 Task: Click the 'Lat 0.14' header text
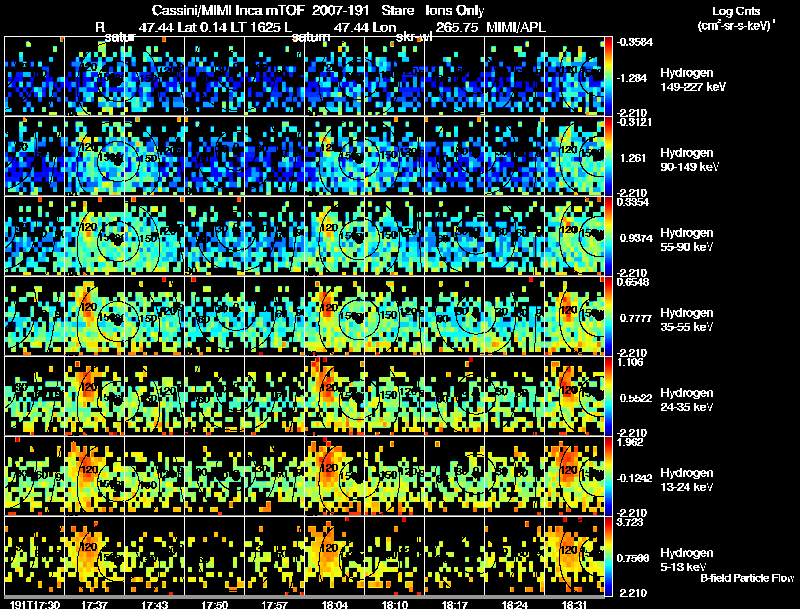202,27
